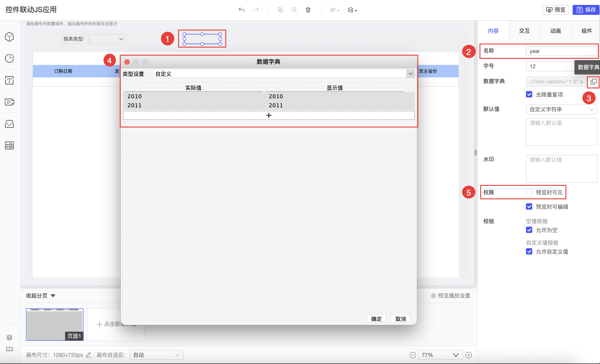600x364 pixels.
Task: Click the zoom in plus icon
Action: click(x=468, y=355)
